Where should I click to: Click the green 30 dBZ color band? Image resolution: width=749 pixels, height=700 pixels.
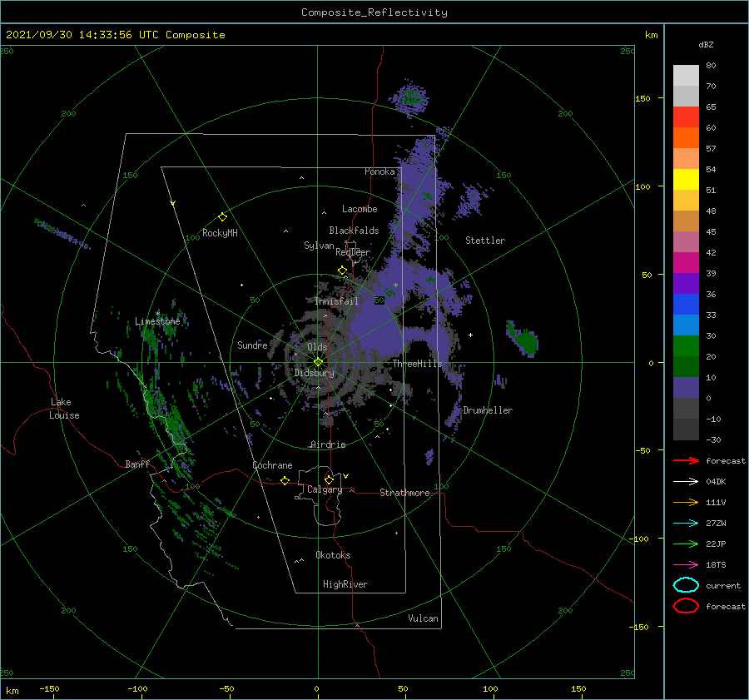pyautogui.click(x=686, y=346)
